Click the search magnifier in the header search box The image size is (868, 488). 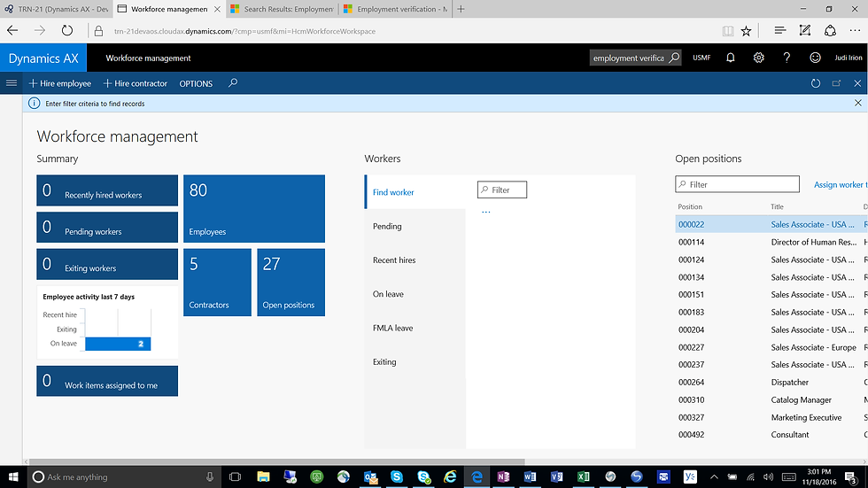click(674, 58)
